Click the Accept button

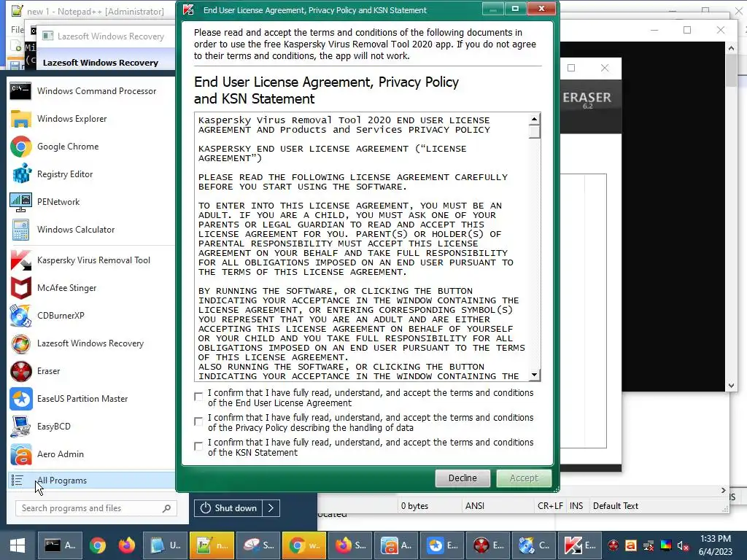point(524,478)
